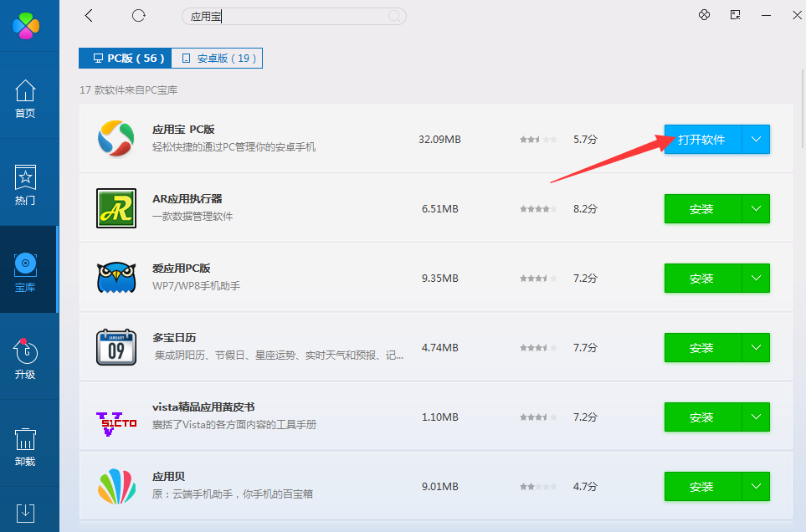Screen dimensions: 806x532
Task: Expand install options for AR应用执行器
Action: pyautogui.click(x=756, y=209)
